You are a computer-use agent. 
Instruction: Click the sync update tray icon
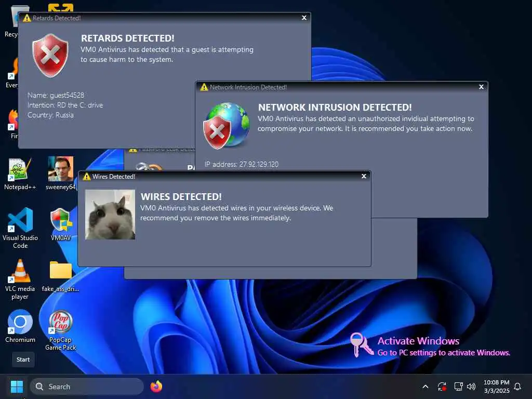tap(442, 387)
